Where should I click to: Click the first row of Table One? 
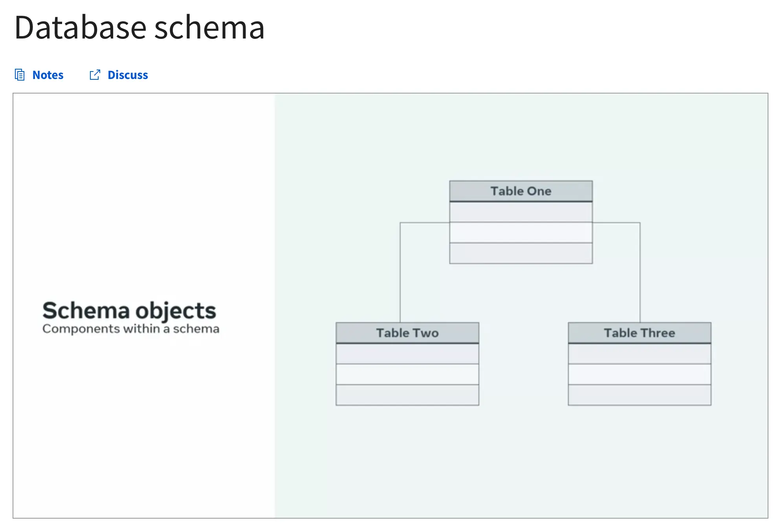tap(521, 212)
